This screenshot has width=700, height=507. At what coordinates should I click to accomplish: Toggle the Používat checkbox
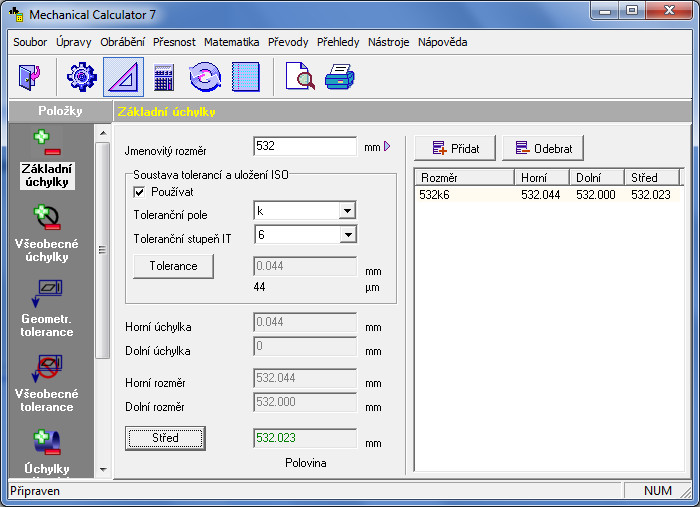tap(139, 192)
